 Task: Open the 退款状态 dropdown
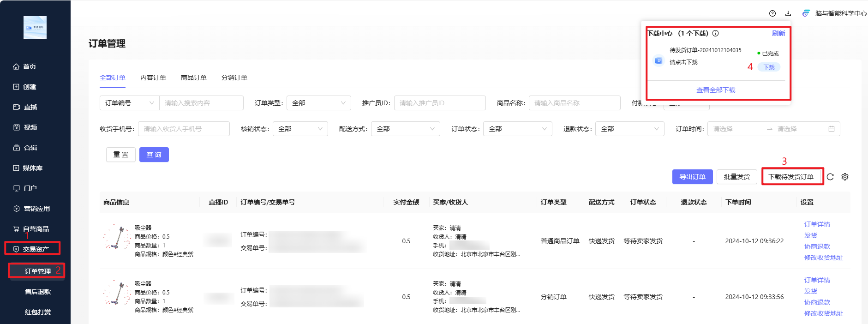click(629, 129)
